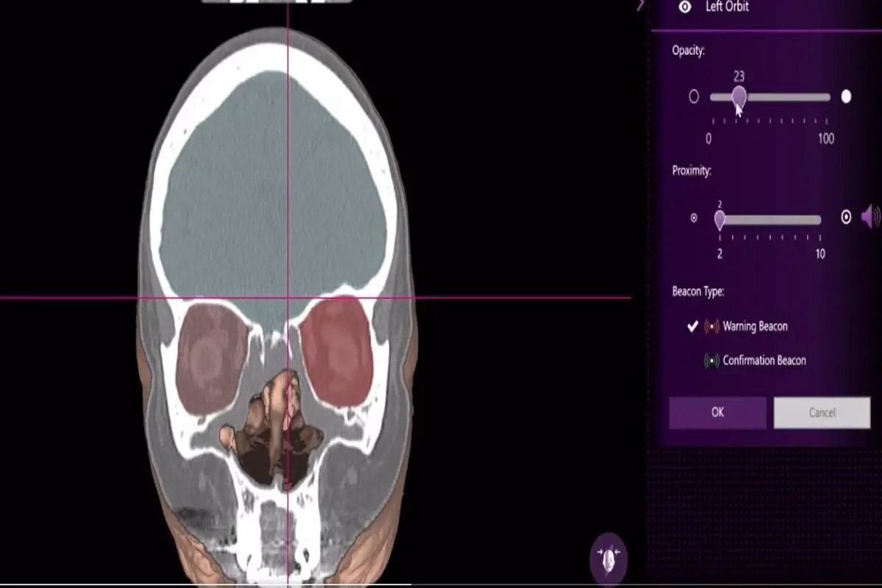Click the Proximity slider track's far right end
The width and height of the screenshot is (882, 588).
click(x=818, y=219)
